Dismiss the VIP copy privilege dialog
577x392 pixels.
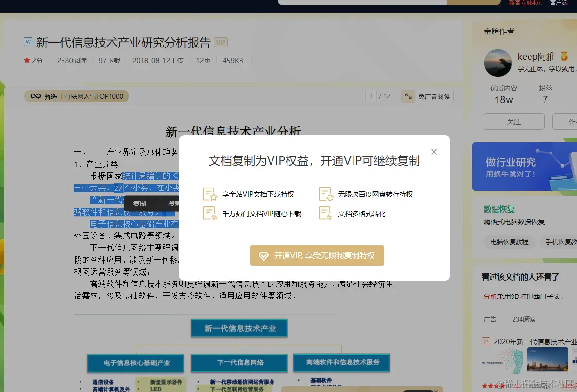pos(433,151)
